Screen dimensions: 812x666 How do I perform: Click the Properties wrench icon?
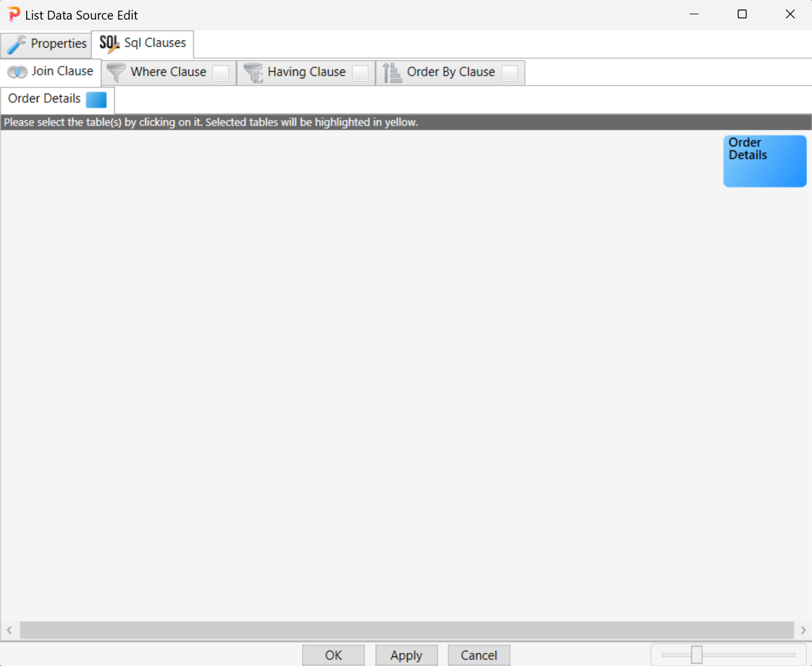point(16,45)
